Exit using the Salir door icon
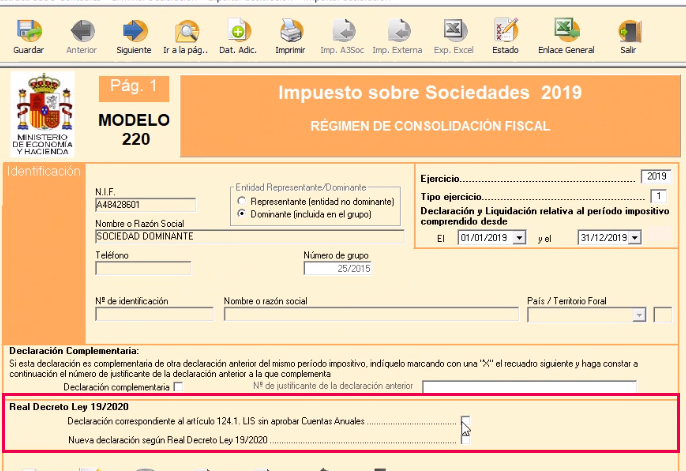This screenshot has height=471, width=686. click(x=630, y=31)
